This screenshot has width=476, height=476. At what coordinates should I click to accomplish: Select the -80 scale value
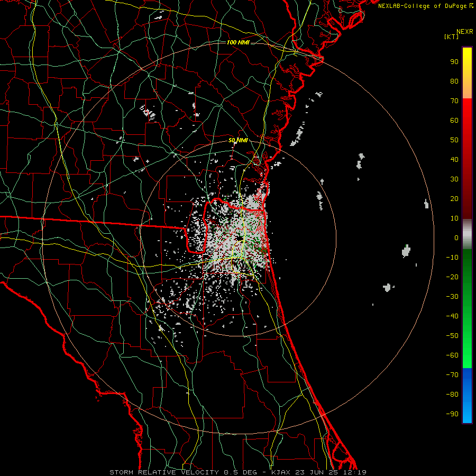[452, 395]
